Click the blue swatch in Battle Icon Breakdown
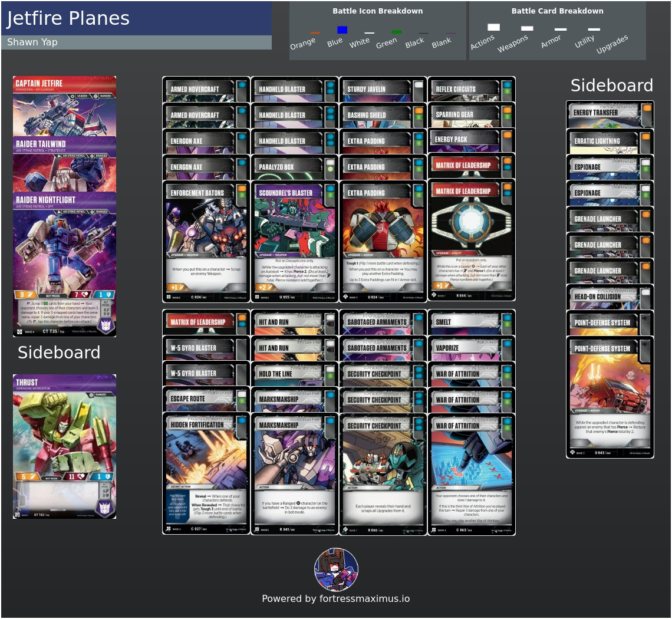This screenshot has height=619, width=672. (342, 29)
